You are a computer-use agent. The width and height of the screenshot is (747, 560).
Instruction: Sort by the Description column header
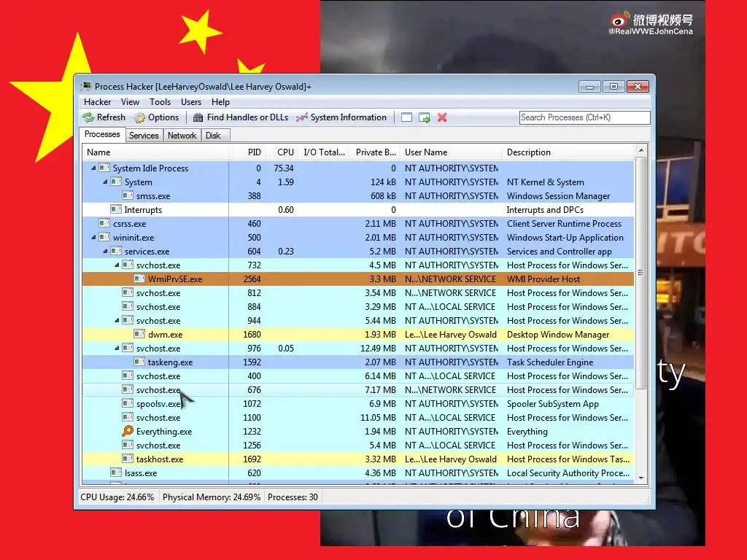(568, 152)
